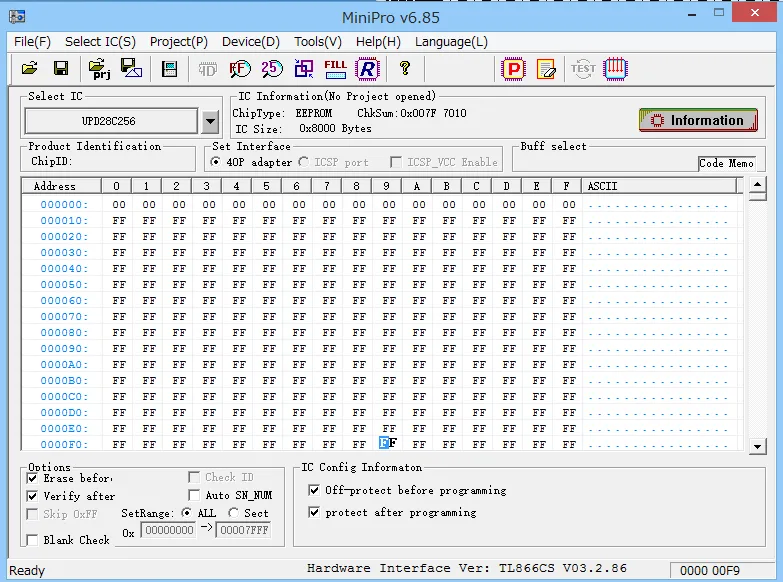Open the Device(D) menu
Viewport: 783px width, 582px height.
click(251, 41)
